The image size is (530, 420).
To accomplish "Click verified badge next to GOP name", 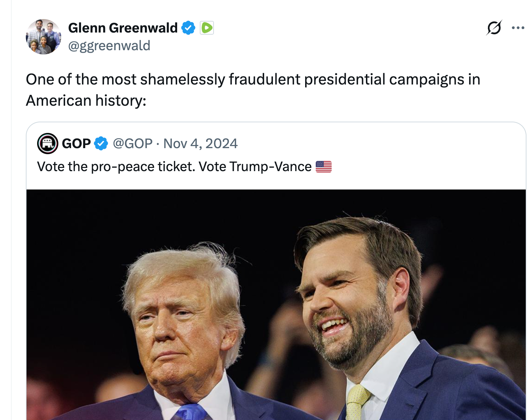I will pyautogui.click(x=101, y=144).
